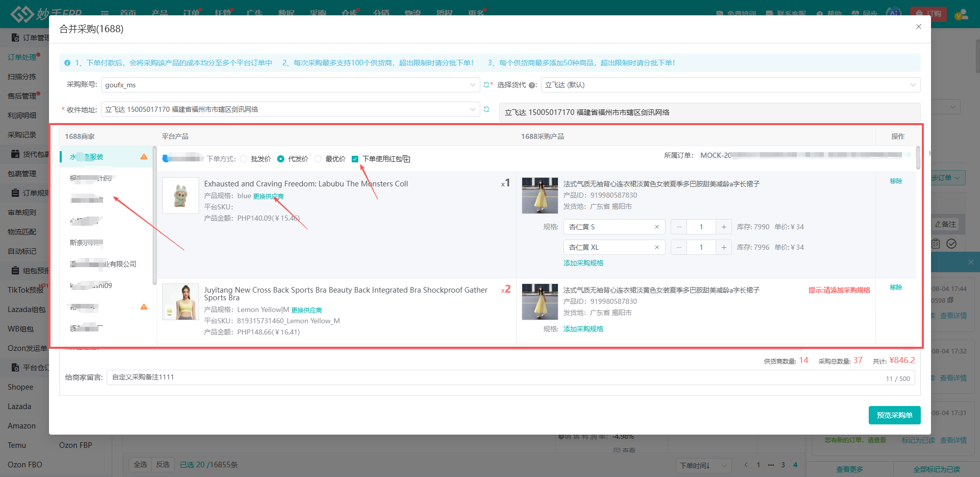The width and height of the screenshot is (980, 477).
Task: Open 利润明细 in the sidebar
Action: pyautogui.click(x=22, y=115)
